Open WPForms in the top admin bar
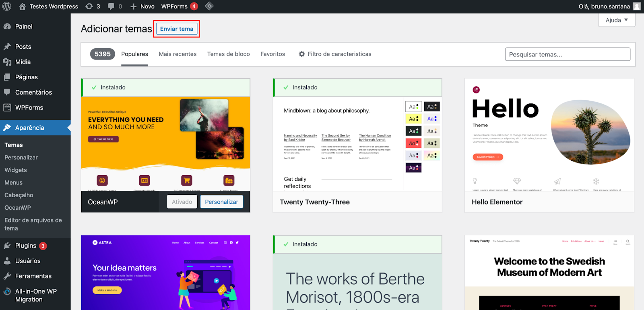 point(174,6)
